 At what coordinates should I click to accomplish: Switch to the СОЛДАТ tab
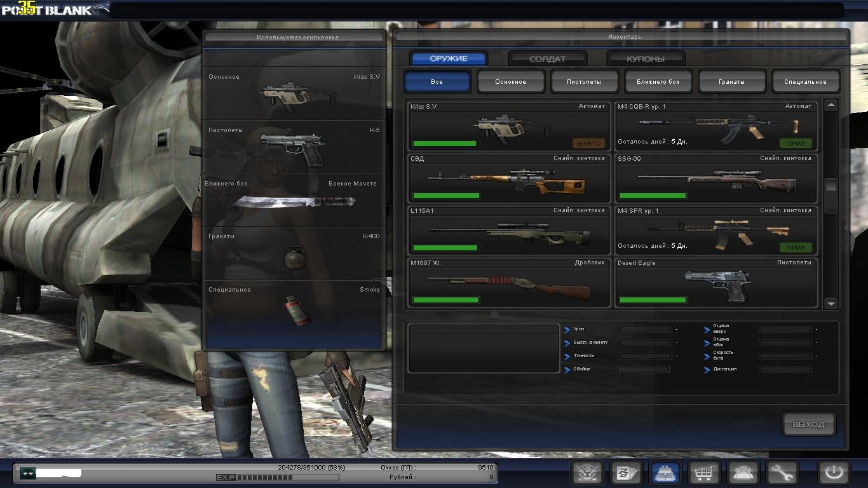tap(547, 58)
